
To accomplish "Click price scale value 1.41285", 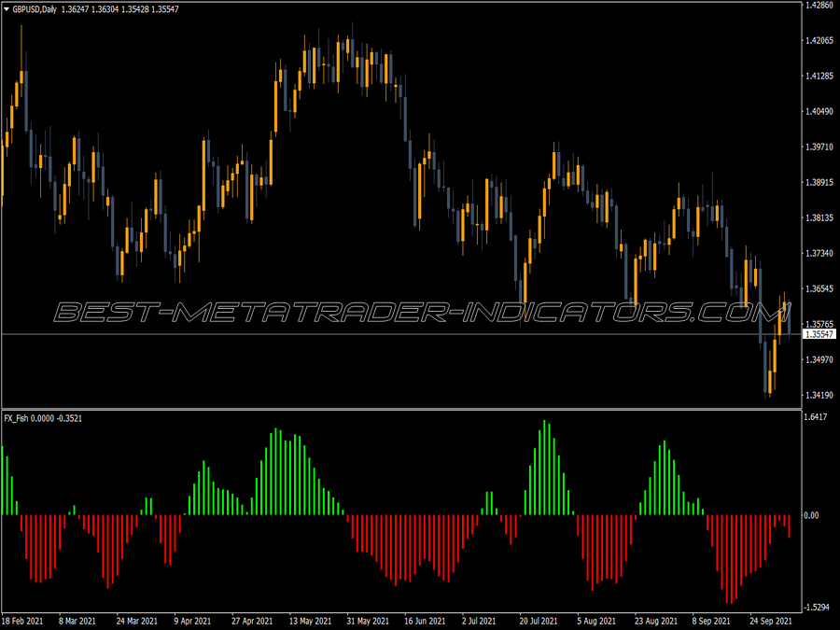I will tap(819, 77).
